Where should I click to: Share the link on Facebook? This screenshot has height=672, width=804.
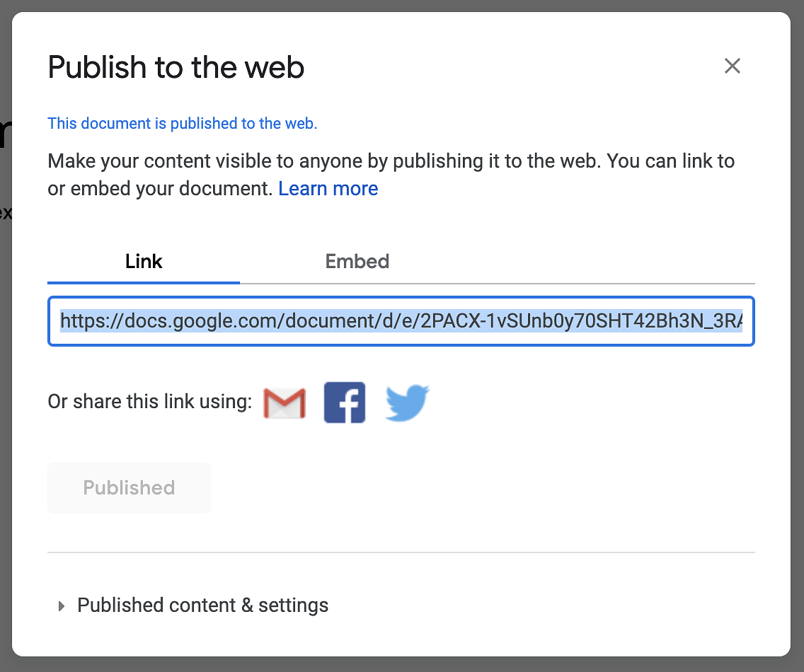pyautogui.click(x=345, y=402)
